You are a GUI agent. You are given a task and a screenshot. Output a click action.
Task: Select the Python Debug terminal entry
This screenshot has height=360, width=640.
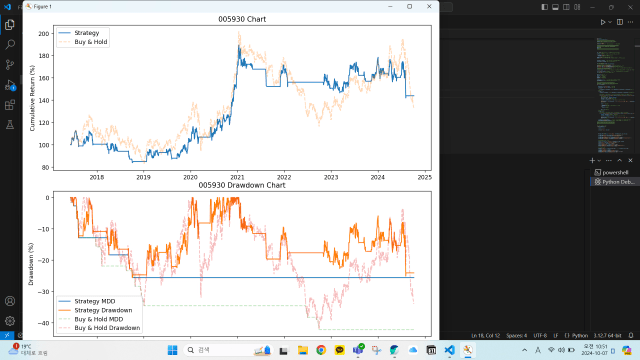(615, 182)
